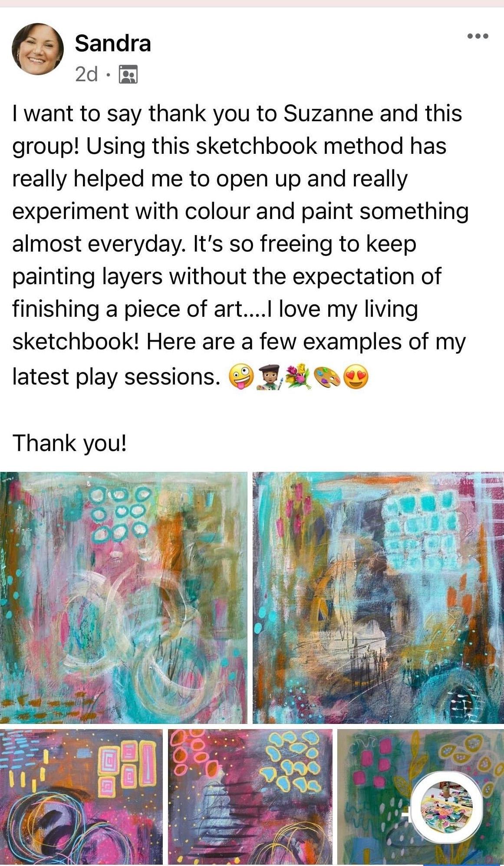The width and height of the screenshot is (504, 866).
Task: Open the bottom-right green floral painting
Action: (x=421, y=797)
